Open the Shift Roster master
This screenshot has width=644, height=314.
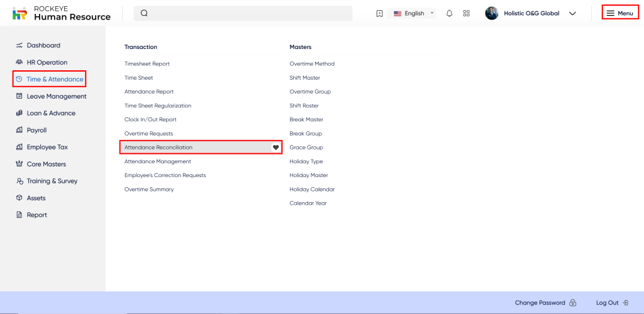tap(304, 106)
